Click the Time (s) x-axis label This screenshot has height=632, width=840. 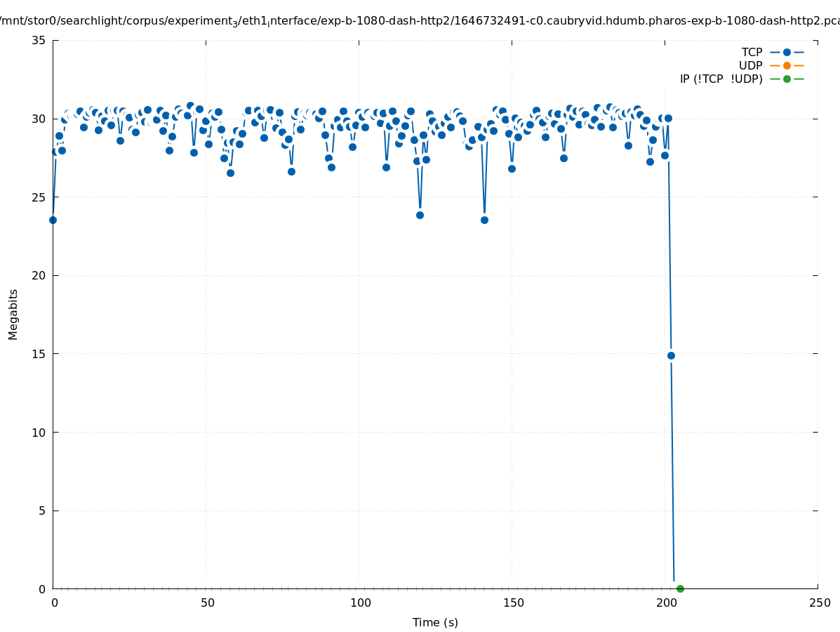[435, 622]
